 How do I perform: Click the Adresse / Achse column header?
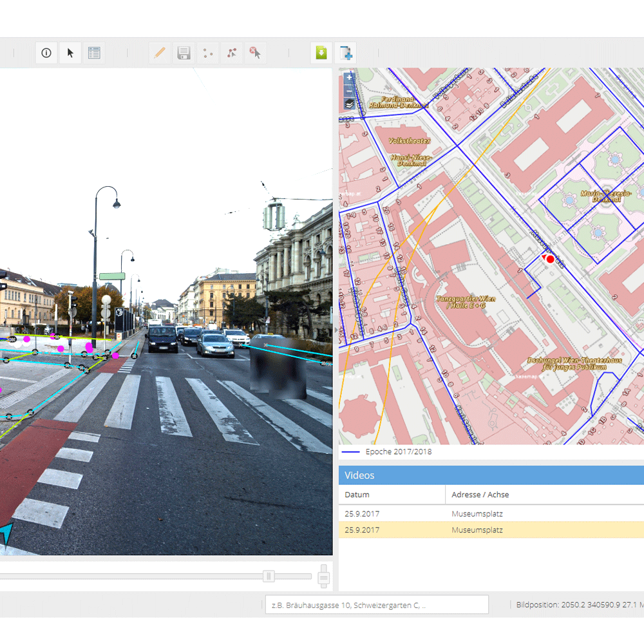(480, 495)
